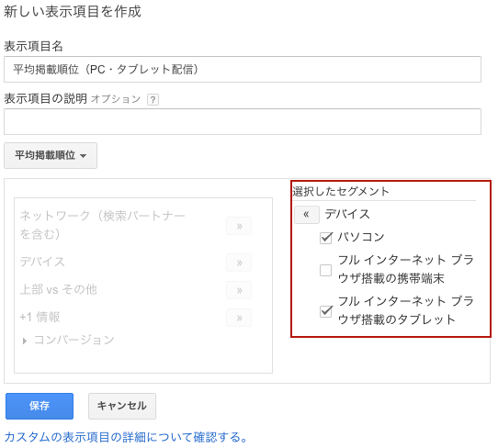
Task: Open カスタムの表示項目の詳細 link
Action: (126, 437)
